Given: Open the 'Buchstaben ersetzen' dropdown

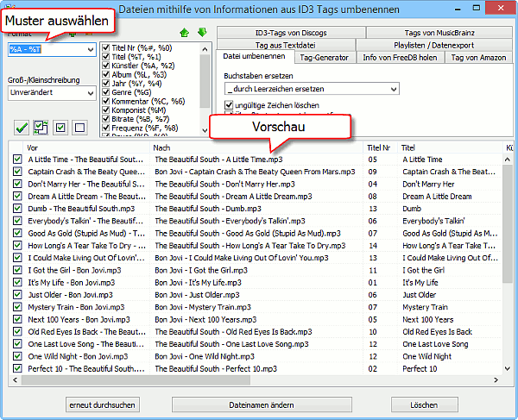Looking at the screenshot, I should click(393, 89).
